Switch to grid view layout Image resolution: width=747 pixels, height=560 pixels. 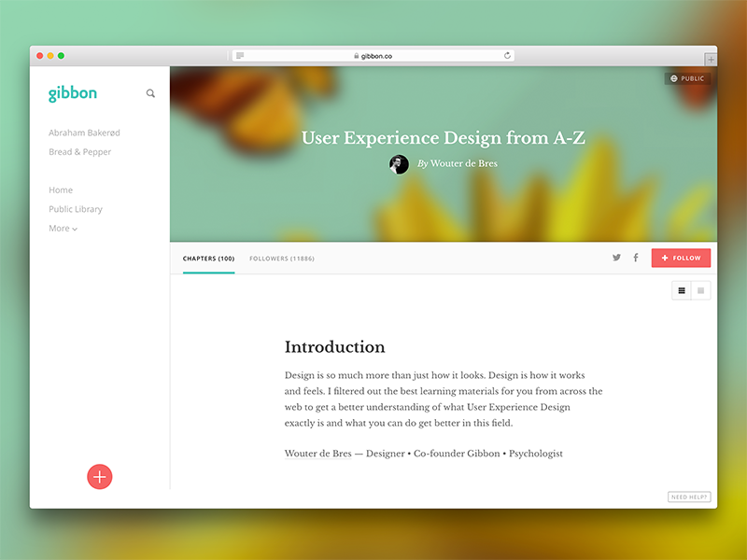701,290
